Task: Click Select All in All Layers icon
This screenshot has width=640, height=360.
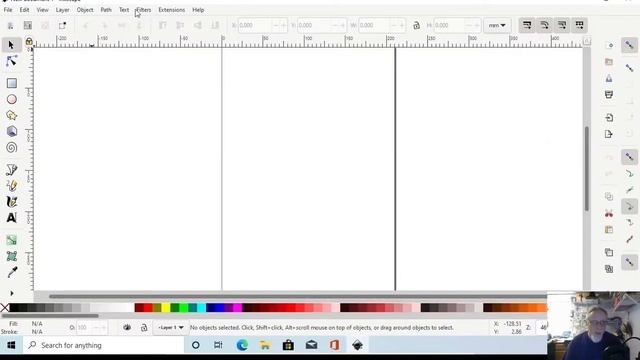Action: coord(27,25)
